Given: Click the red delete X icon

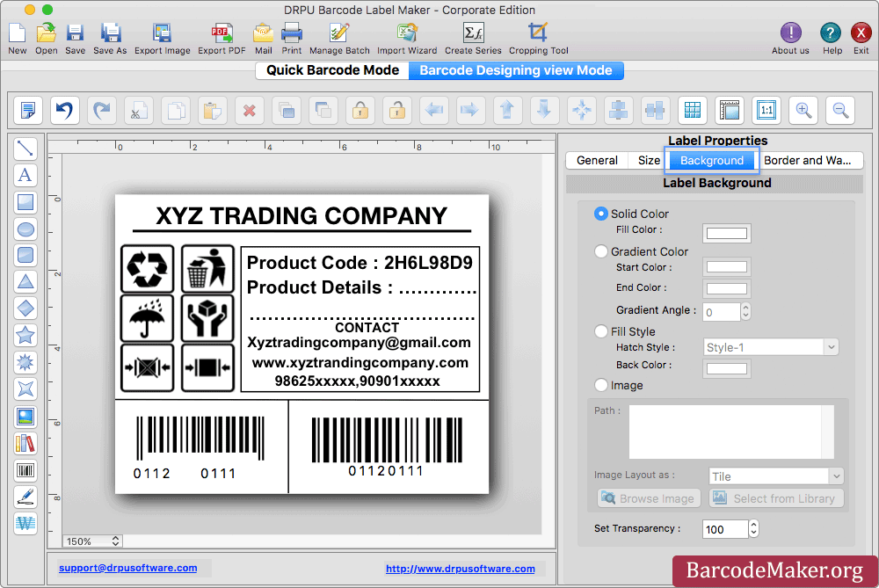Looking at the screenshot, I should tap(250, 110).
